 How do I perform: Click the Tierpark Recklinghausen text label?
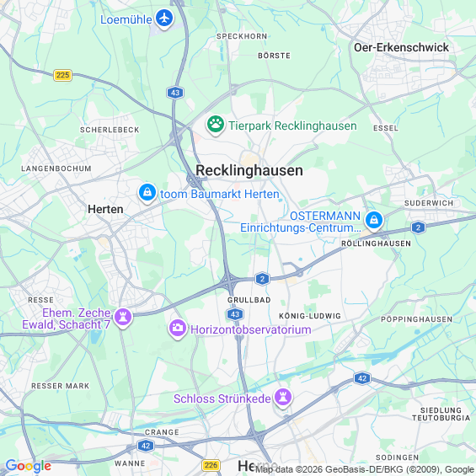292,126
